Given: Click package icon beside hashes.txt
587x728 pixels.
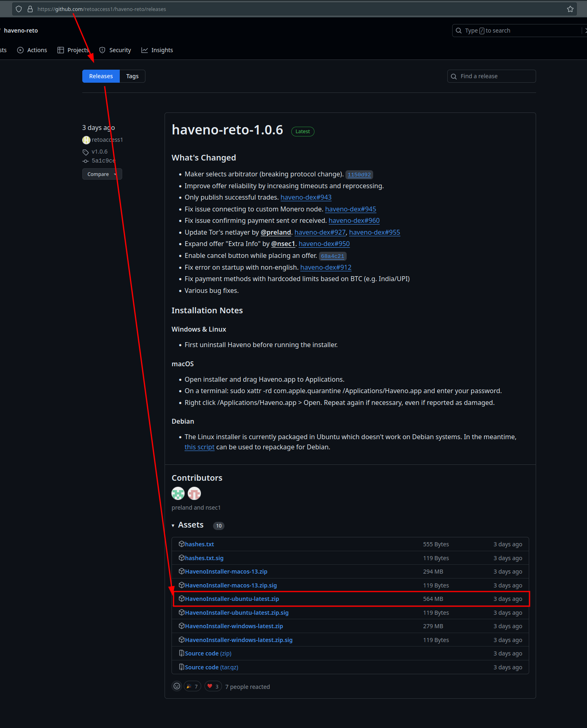Looking at the screenshot, I should 182,544.
